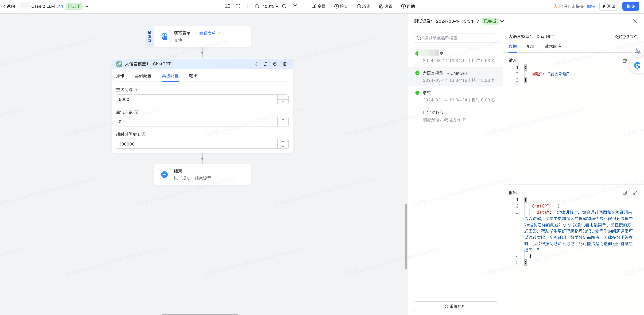Decrease the 重试间隔 value with down arrow
This screenshot has width=644, height=315.
pos(283,102)
